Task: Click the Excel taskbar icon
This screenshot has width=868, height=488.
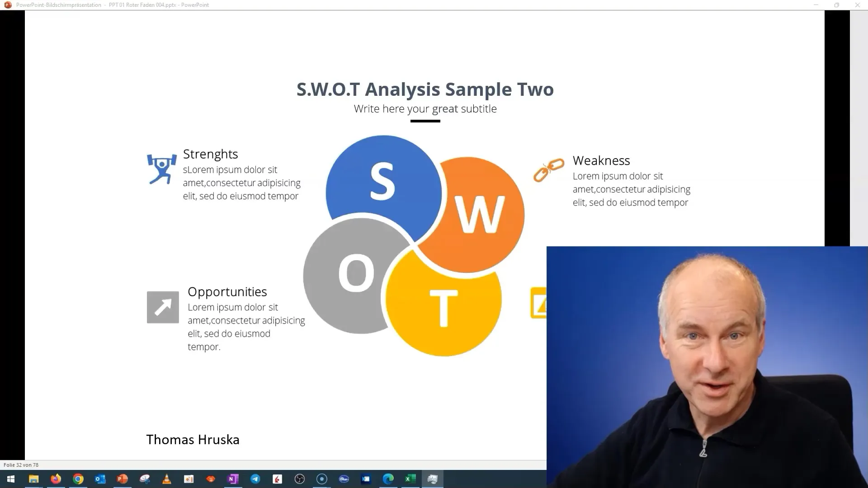Action: pos(410,479)
